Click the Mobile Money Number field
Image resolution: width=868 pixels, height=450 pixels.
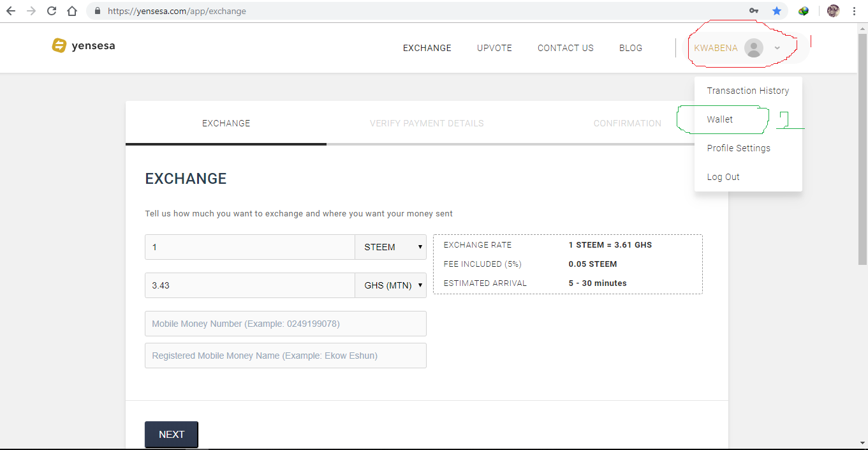click(x=286, y=324)
